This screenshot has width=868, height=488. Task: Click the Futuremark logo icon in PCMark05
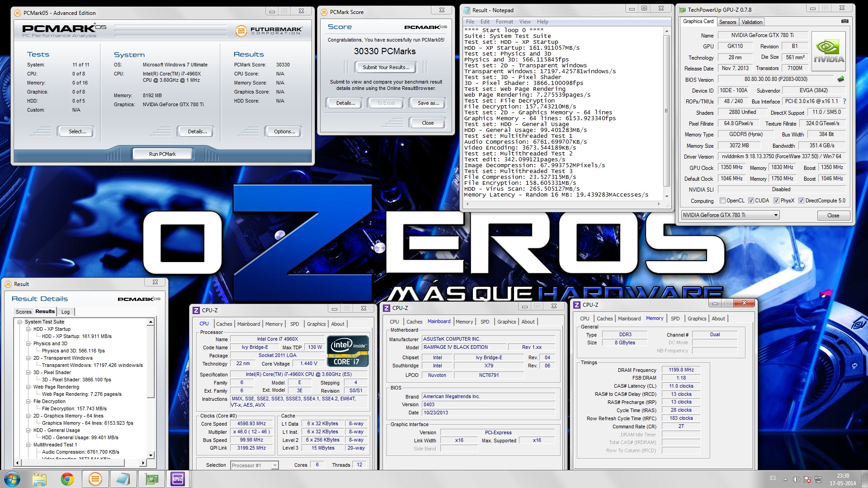[x=241, y=30]
